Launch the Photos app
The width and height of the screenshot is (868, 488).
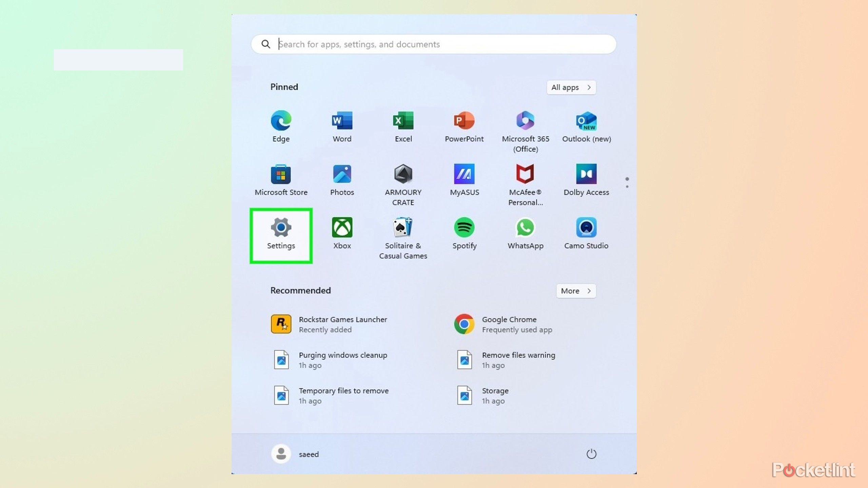tap(342, 180)
